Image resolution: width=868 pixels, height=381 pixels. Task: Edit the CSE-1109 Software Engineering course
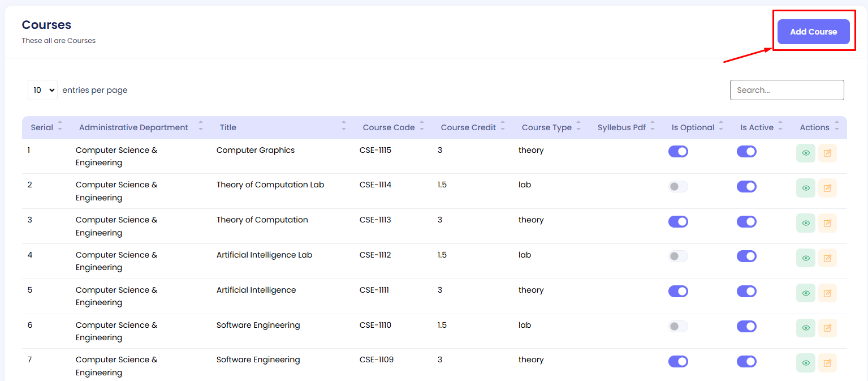pyautogui.click(x=827, y=363)
